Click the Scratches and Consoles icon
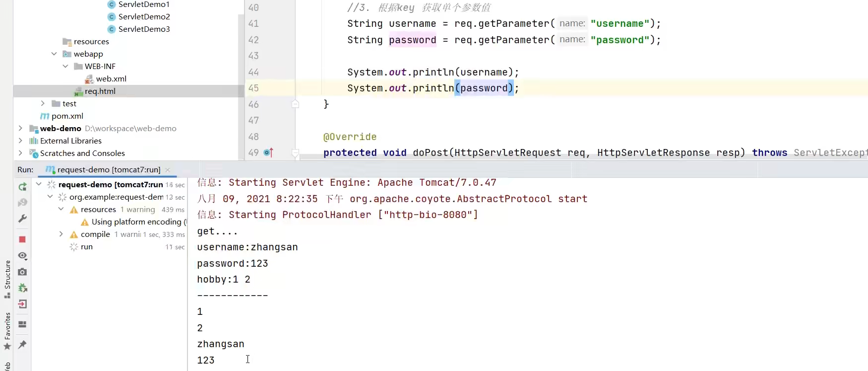The height and width of the screenshot is (371, 868). (x=34, y=153)
